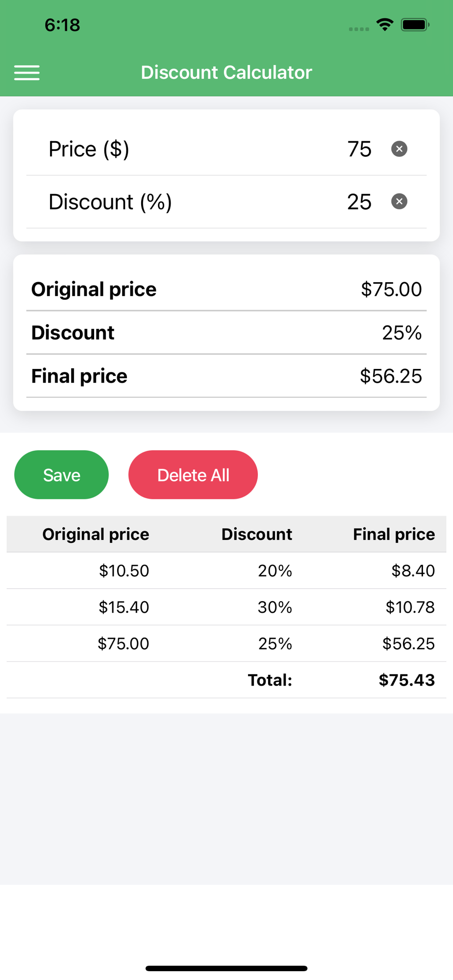Tap the final price result $56.25 in summary

391,376
